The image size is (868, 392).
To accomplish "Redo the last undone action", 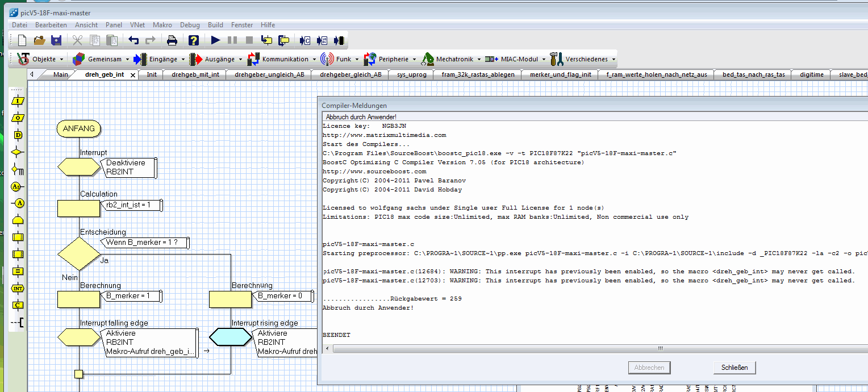I will pos(151,40).
